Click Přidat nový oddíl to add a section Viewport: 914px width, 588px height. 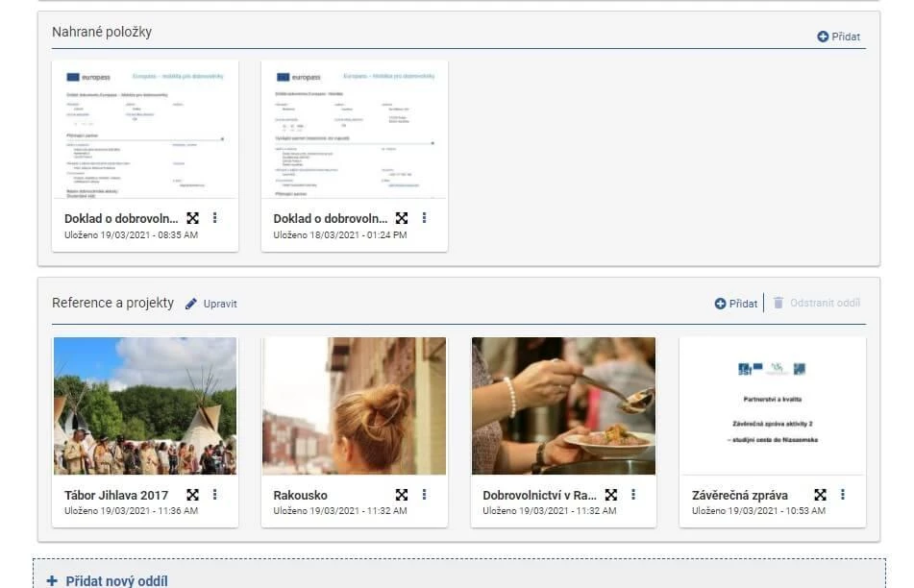point(108,580)
